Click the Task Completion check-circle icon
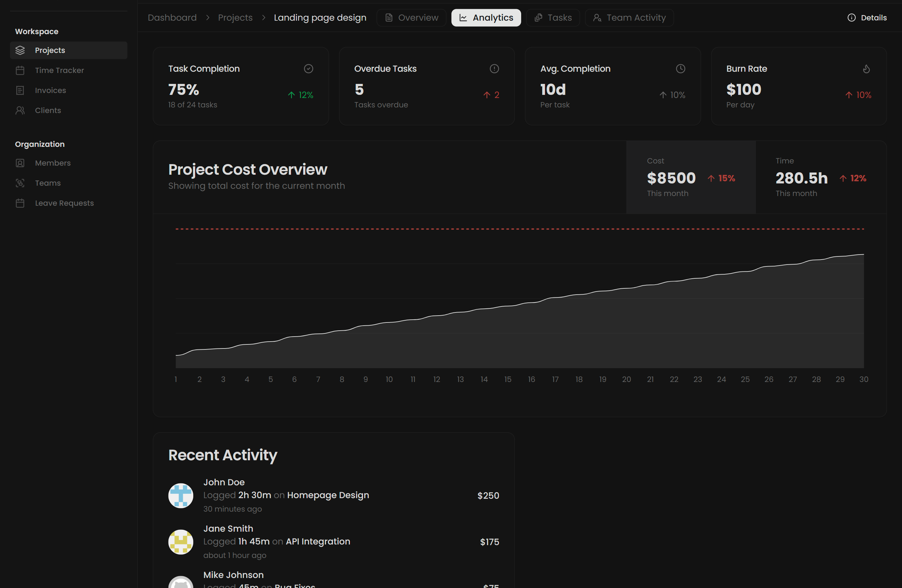The height and width of the screenshot is (588, 902). pos(308,69)
